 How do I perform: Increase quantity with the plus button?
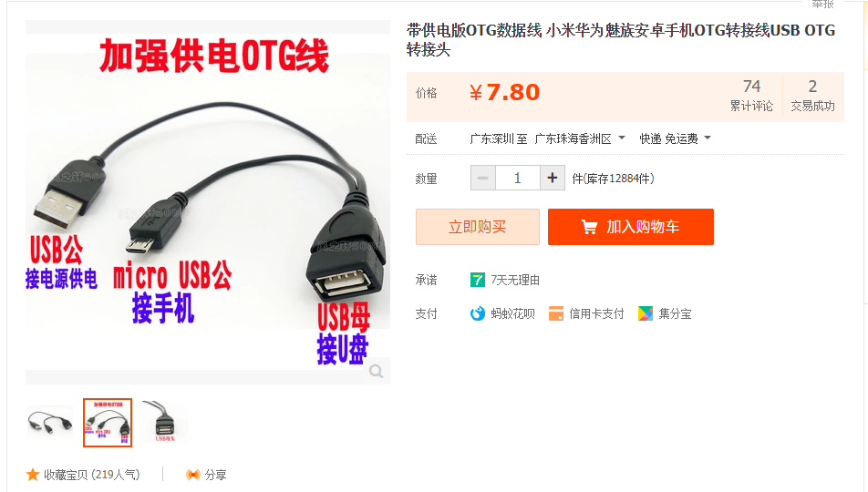tap(552, 179)
